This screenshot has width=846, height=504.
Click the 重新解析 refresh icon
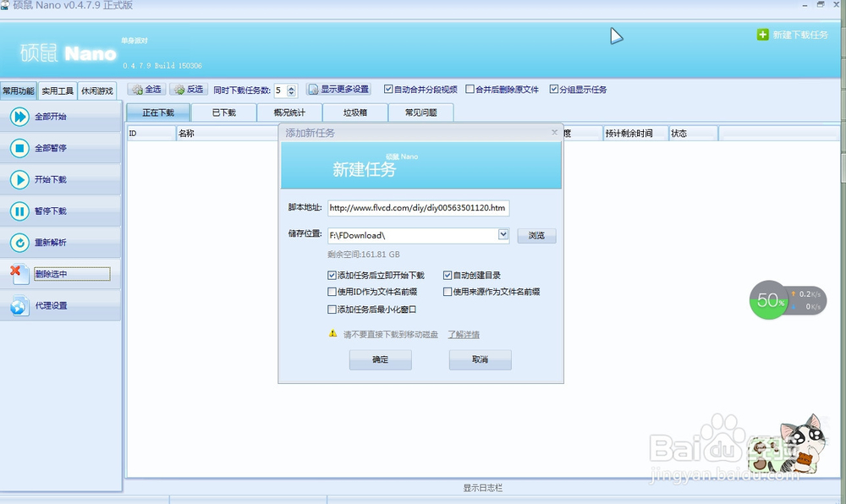click(x=19, y=243)
